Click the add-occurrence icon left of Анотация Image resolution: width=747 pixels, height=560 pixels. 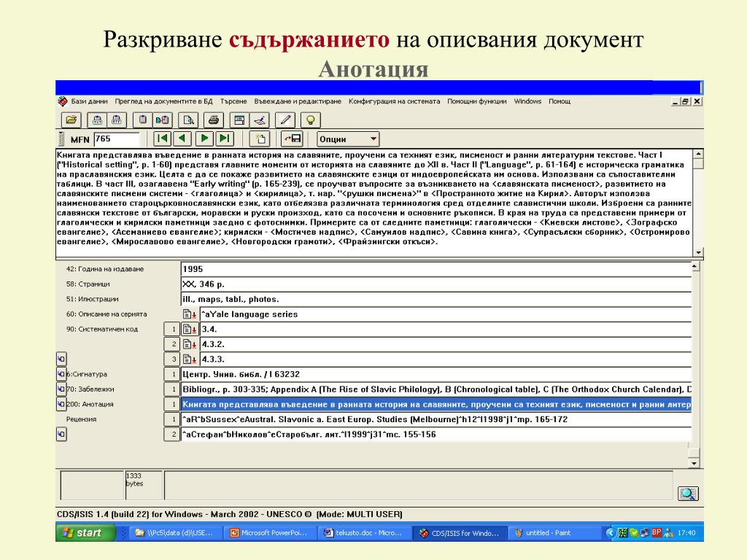(x=61, y=404)
